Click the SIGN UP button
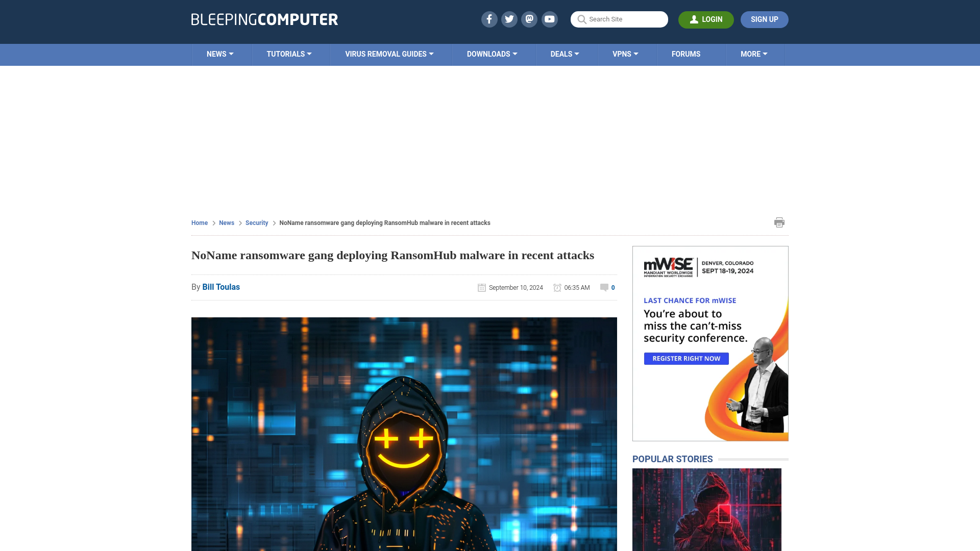Image resolution: width=980 pixels, height=551 pixels. coord(764,19)
